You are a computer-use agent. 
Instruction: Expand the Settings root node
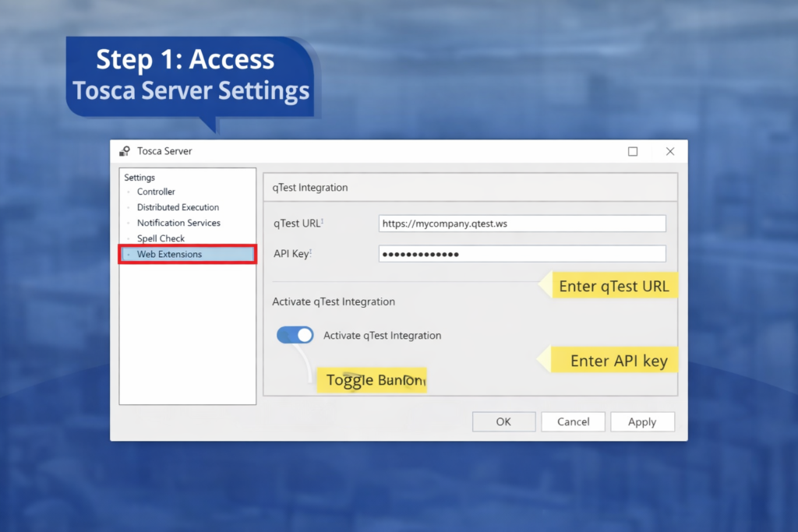139,178
